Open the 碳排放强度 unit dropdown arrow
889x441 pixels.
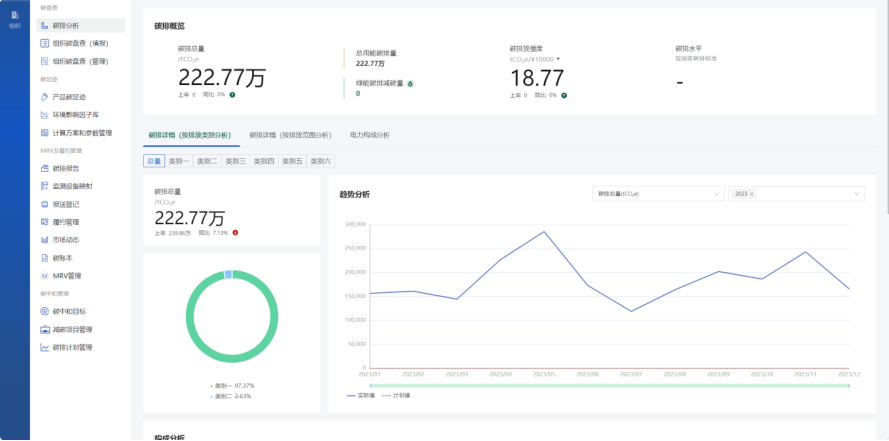point(558,58)
